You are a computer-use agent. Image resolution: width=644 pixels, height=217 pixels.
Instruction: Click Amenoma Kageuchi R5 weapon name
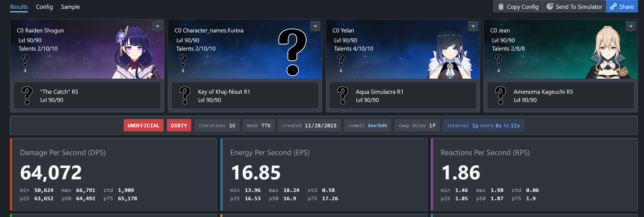coord(543,92)
